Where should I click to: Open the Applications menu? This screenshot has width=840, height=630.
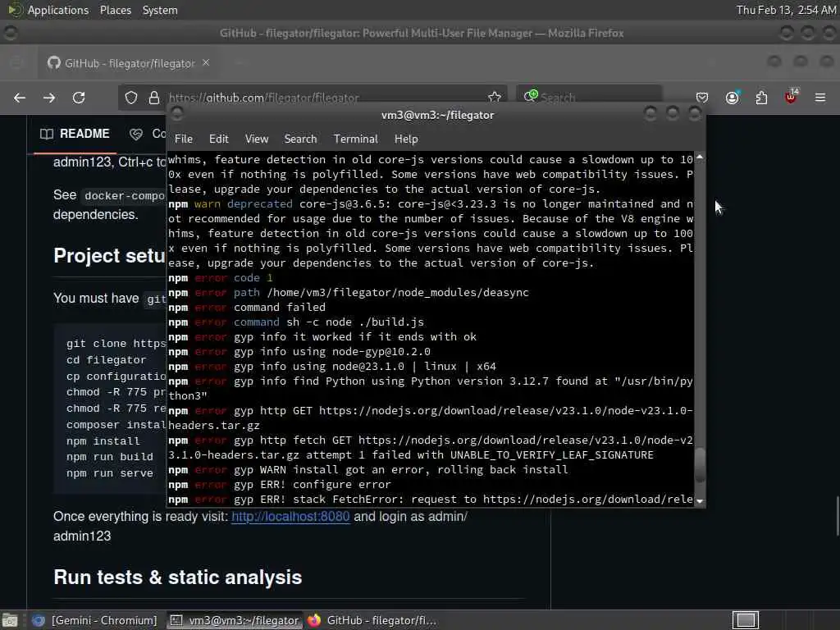point(58,10)
